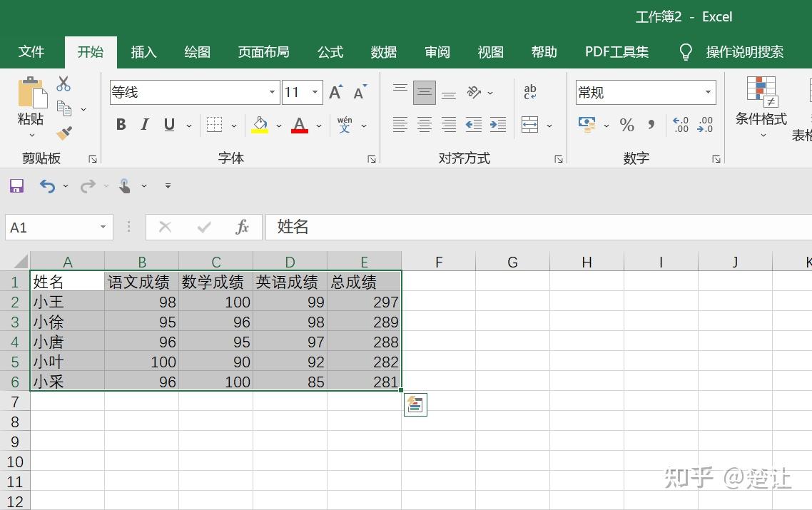The image size is (812, 510).
Task: Open font name dropdown 等线
Action: [272, 92]
